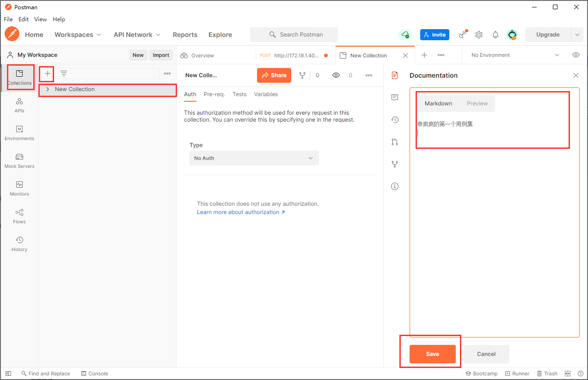
Task: Open the Upgrade dropdown arrow
Action: tap(577, 35)
